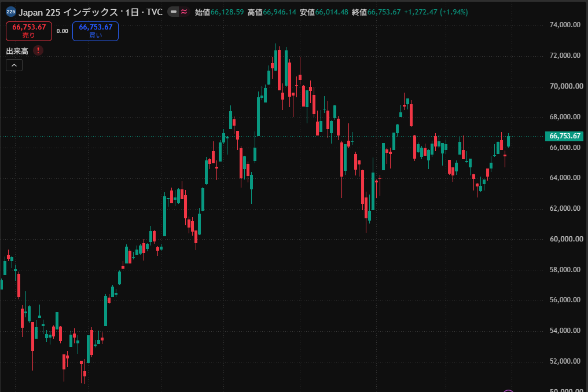
Task: Click the green 66,753.67 current price axis label
Action: (x=564, y=136)
